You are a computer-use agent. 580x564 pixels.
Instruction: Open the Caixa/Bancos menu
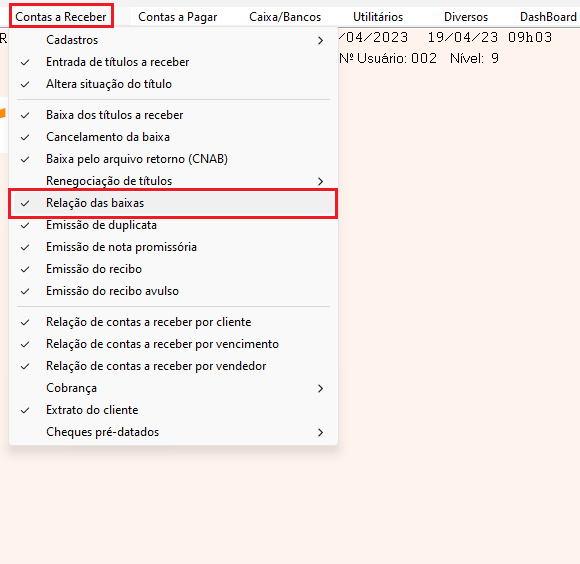tap(285, 17)
